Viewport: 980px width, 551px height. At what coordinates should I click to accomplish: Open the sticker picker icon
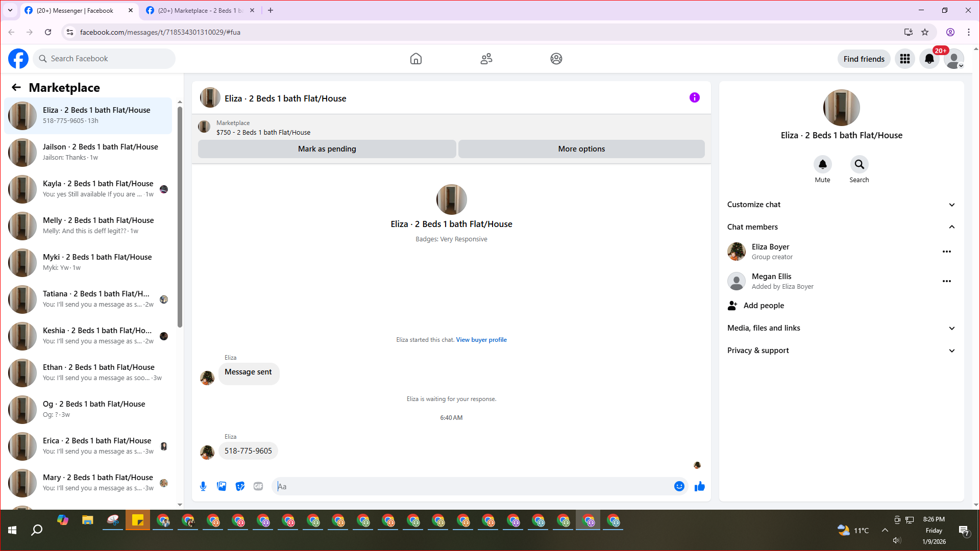(240, 486)
